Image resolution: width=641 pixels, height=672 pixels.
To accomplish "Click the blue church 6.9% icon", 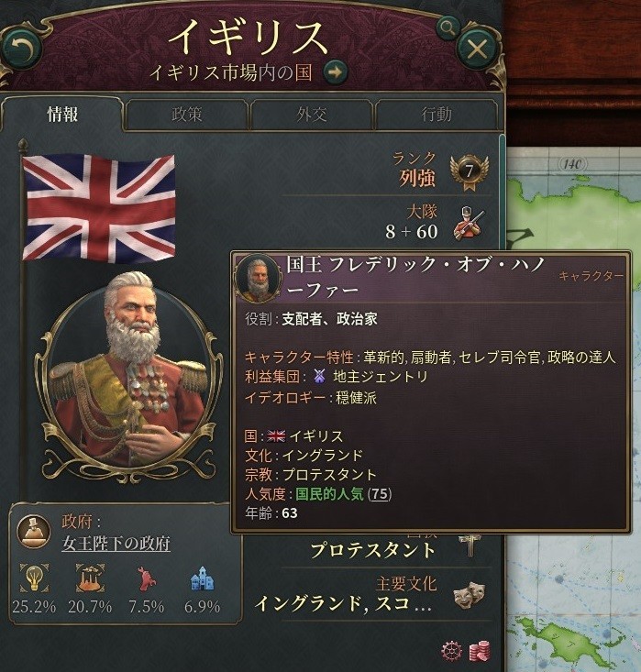I will (x=202, y=578).
